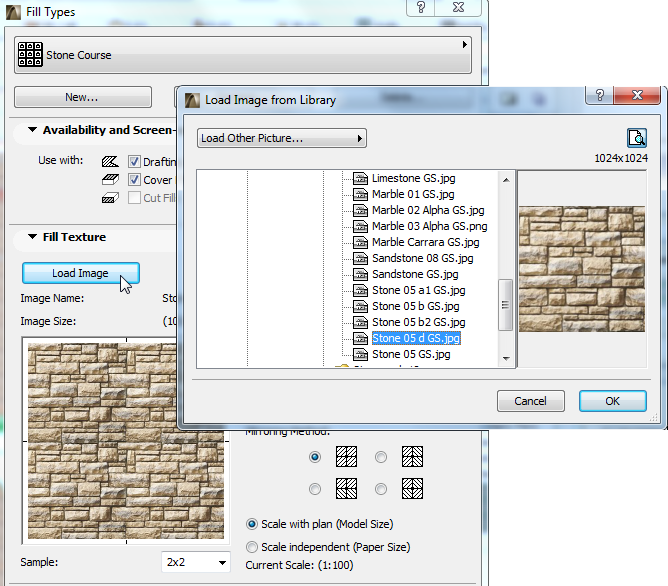Click the cut fill icon
The image size is (668, 586).
click(x=110, y=198)
